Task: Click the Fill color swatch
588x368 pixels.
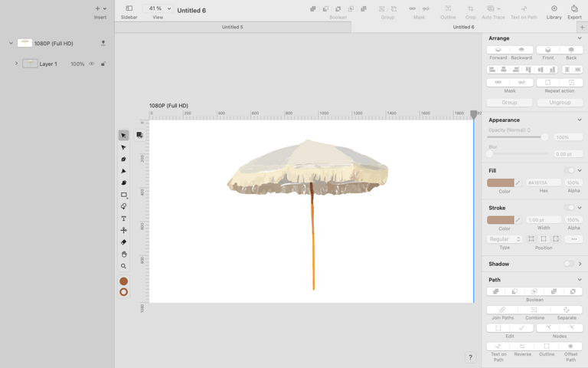Action: tap(500, 183)
